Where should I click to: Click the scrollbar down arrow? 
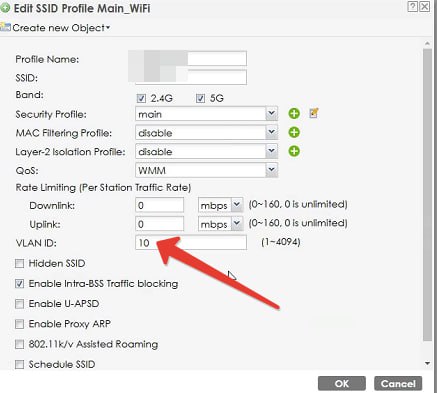point(427,363)
